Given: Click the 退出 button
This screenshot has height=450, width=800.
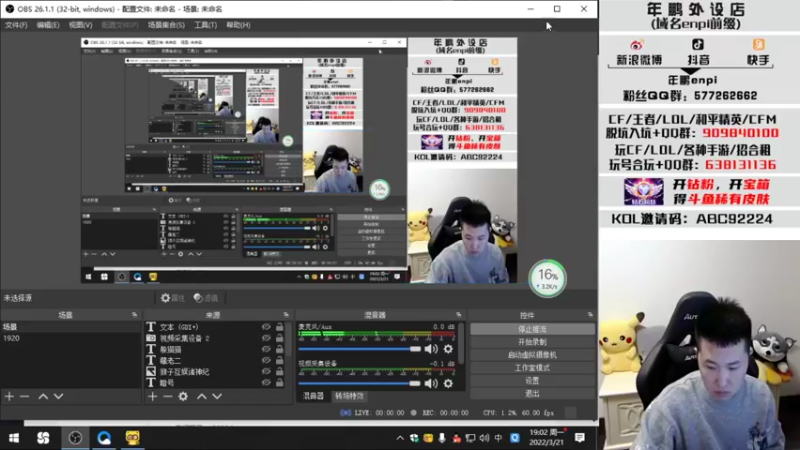Looking at the screenshot, I should coord(532,393).
